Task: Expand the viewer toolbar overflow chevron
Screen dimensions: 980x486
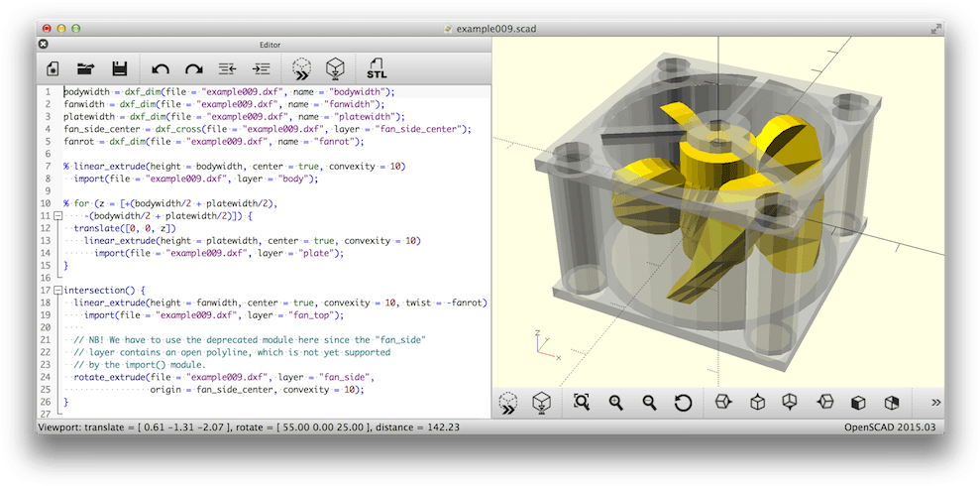Action: click(x=934, y=402)
